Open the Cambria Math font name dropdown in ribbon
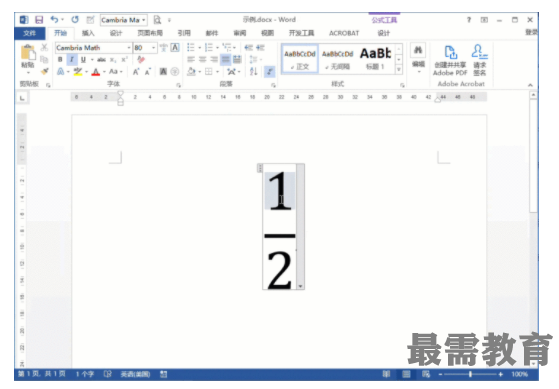The image size is (559, 389). (129, 48)
